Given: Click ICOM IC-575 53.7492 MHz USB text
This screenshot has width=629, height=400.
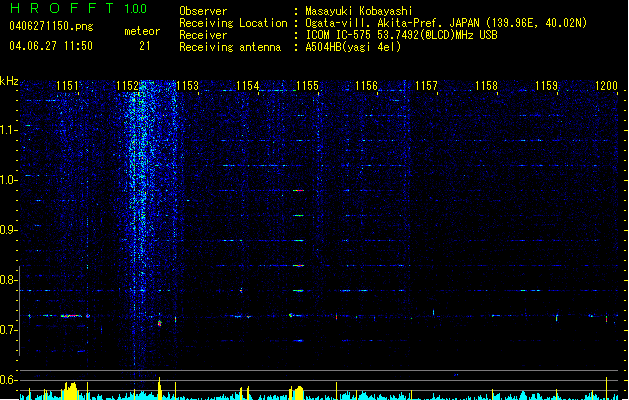Looking at the screenshot, I should 402,35.
